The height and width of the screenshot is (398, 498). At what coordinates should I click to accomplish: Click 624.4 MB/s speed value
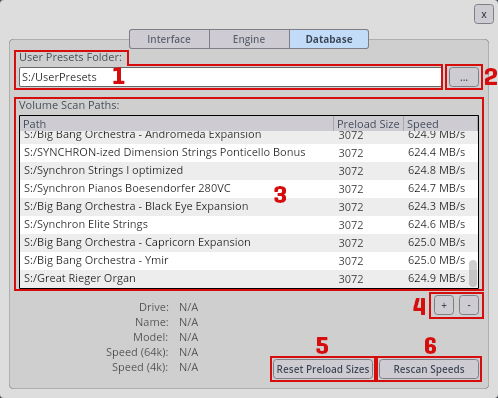coord(436,152)
